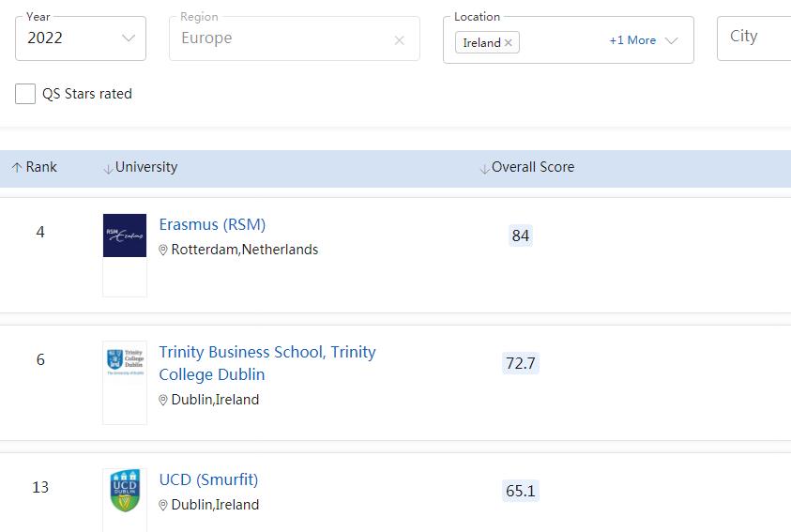The image size is (791, 532).
Task: Click the Region Europe input field
Action: (281, 38)
